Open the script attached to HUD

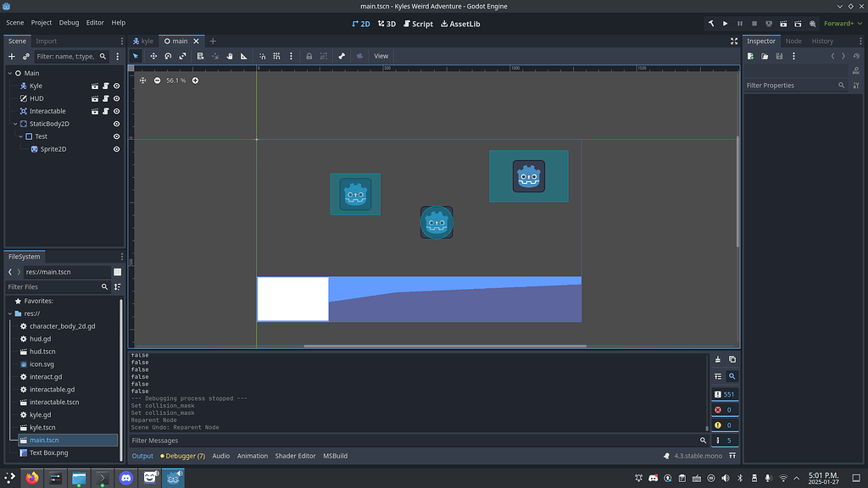pos(106,98)
